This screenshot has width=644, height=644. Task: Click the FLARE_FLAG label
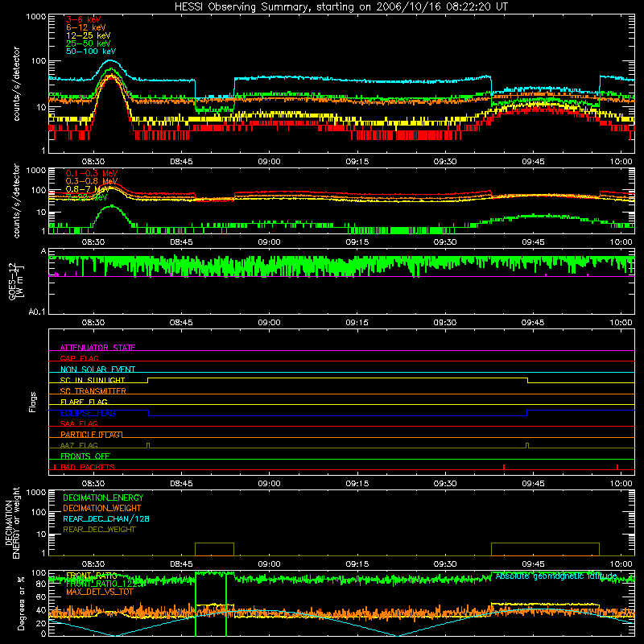84,402
